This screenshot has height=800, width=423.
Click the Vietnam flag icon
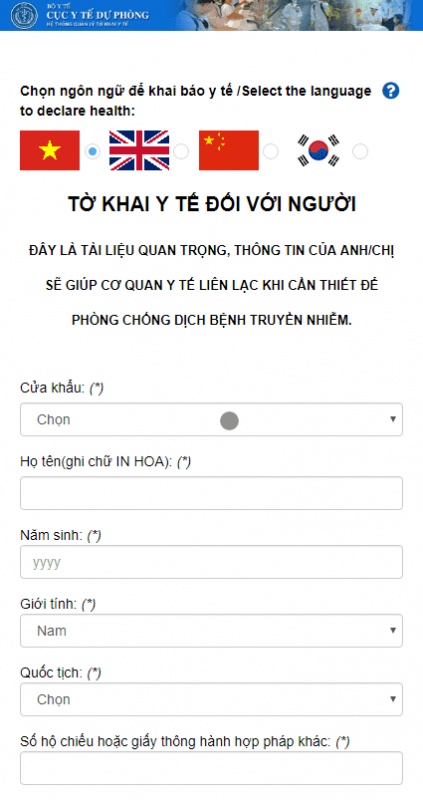49,151
